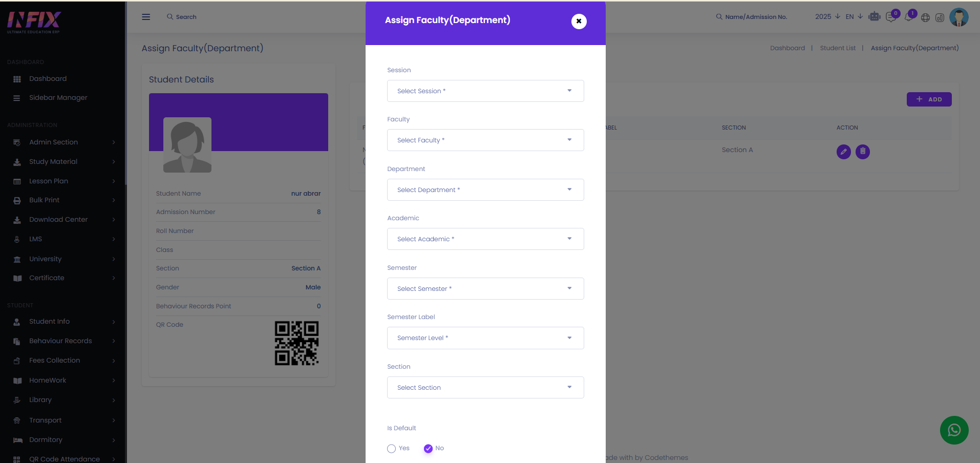This screenshot has height=463, width=980.
Task: Click the Dormitory bed icon
Action: 17,440
